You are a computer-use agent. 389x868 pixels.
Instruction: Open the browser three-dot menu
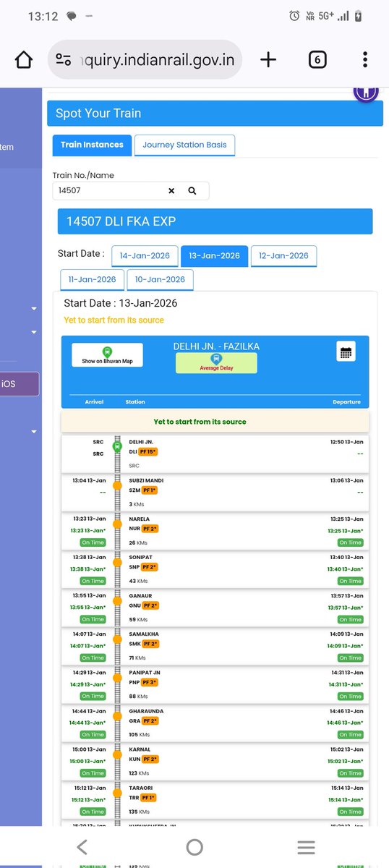point(365,60)
